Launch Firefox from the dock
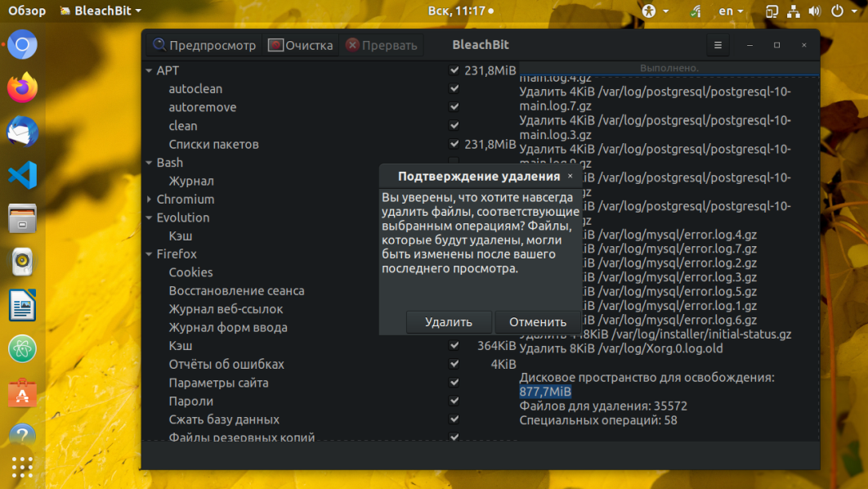This screenshot has width=868, height=489. pos(22,87)
